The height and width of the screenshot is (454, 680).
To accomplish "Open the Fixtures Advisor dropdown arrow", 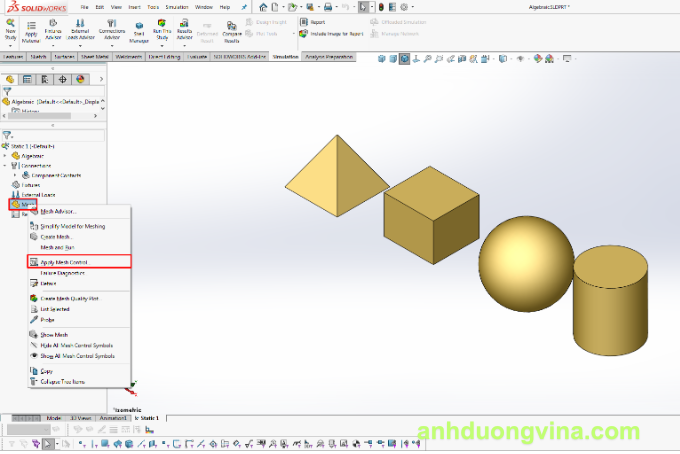I will point(54,47).
